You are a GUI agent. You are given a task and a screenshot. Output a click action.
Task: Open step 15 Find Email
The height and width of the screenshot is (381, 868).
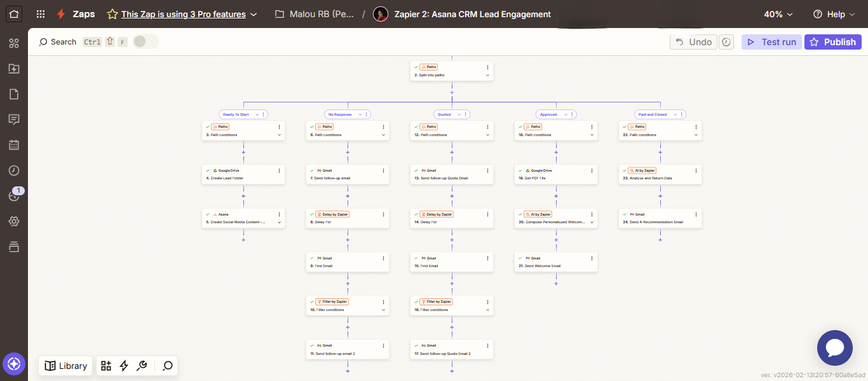452,262
